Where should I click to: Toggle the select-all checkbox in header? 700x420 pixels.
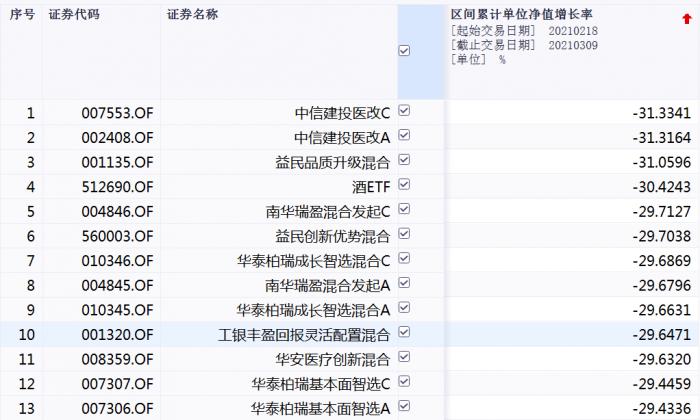(x=404, y=50)
